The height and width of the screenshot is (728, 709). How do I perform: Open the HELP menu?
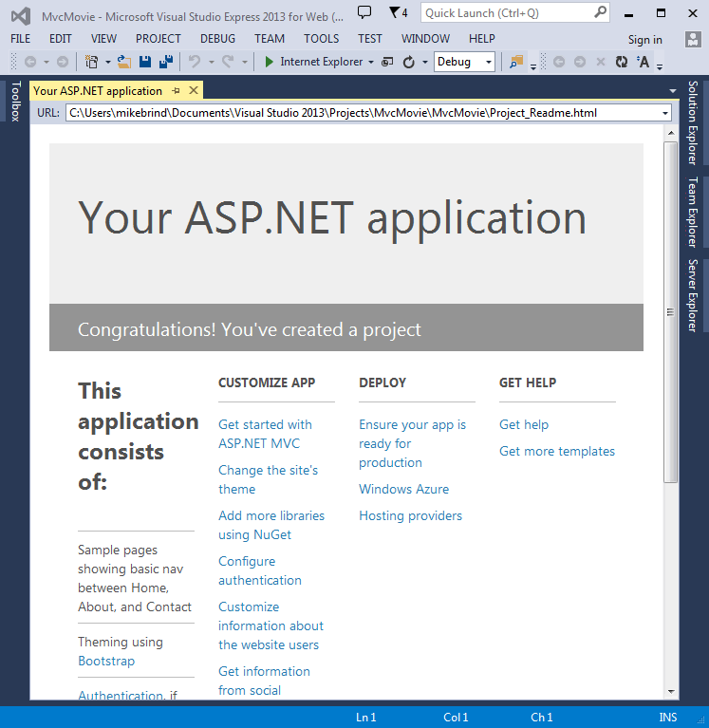(x=482, y=39)
